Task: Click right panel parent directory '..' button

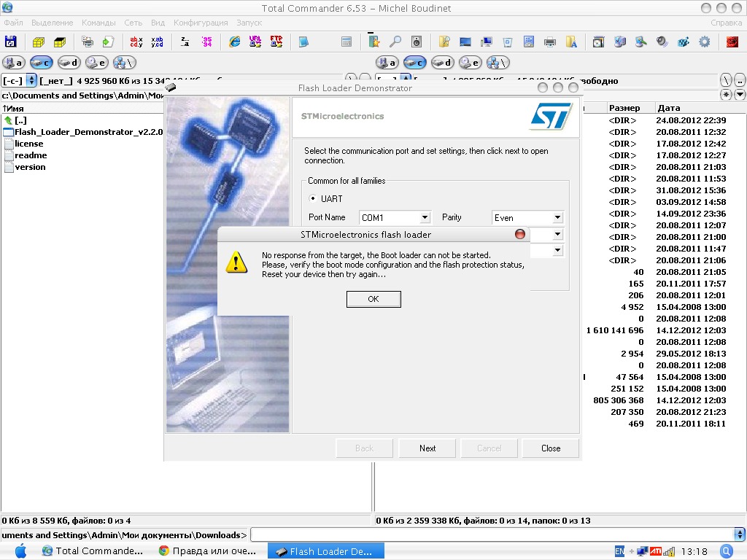Action: coord(740,80)
